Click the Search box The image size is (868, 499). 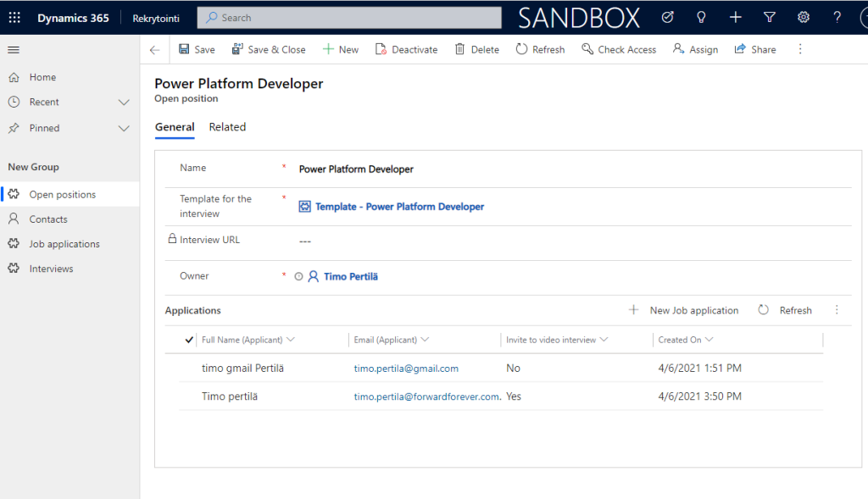(349, 18)
